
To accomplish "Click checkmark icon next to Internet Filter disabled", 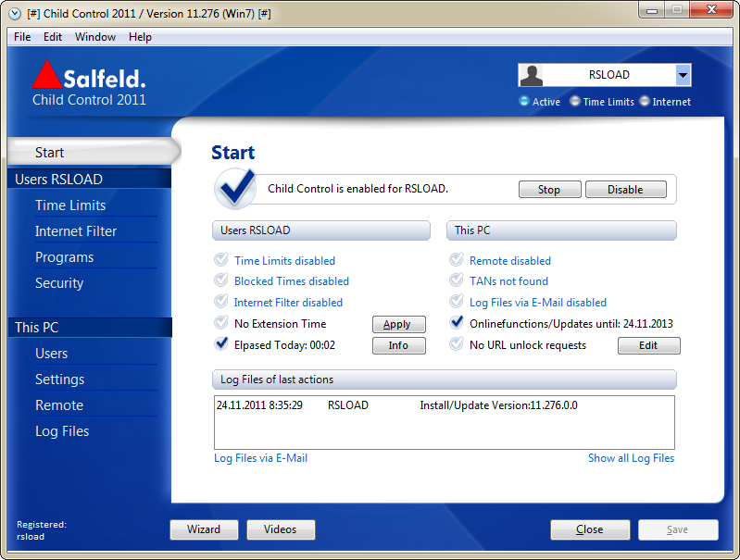I will [221, 302].
